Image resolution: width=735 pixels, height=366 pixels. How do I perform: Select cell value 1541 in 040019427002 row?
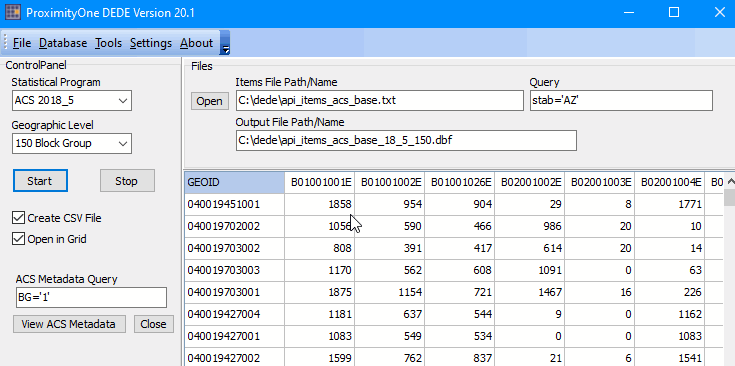click(x=670, y=358)
